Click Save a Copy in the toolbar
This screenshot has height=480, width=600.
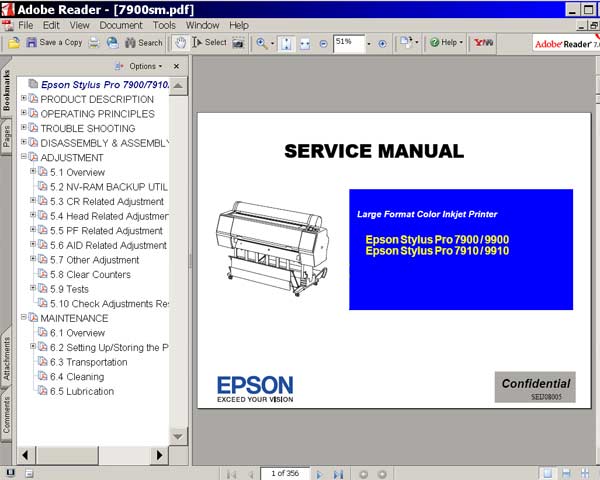(54, 42)
